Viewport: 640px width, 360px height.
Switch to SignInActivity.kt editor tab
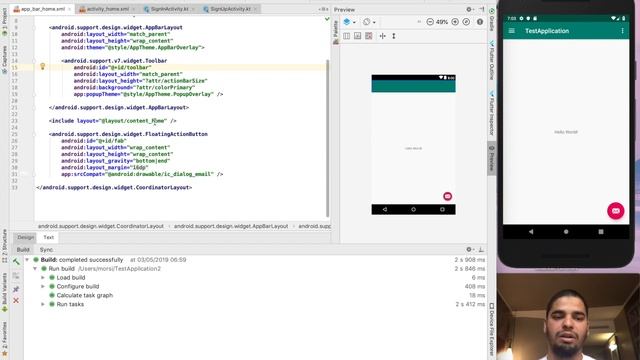[x=169, y=9]
